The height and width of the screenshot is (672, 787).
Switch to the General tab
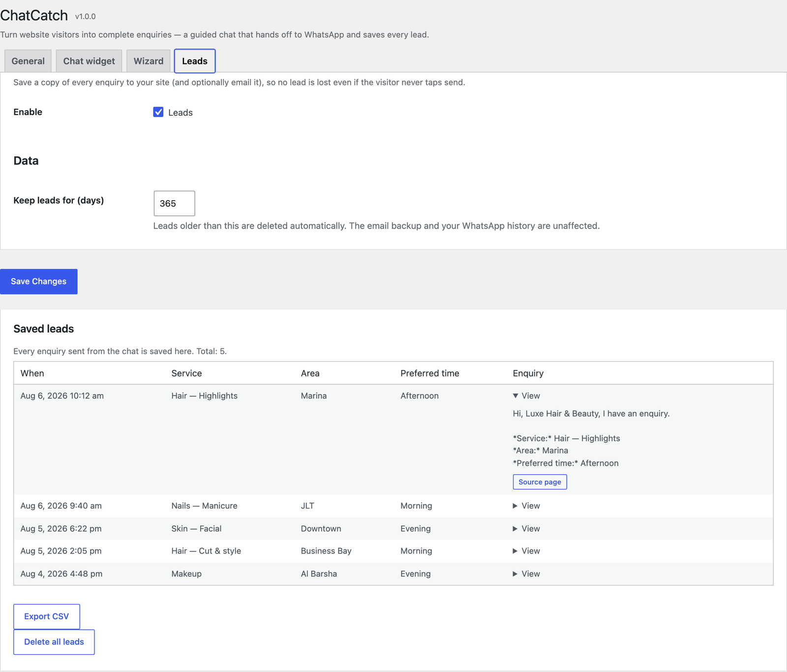28,61
